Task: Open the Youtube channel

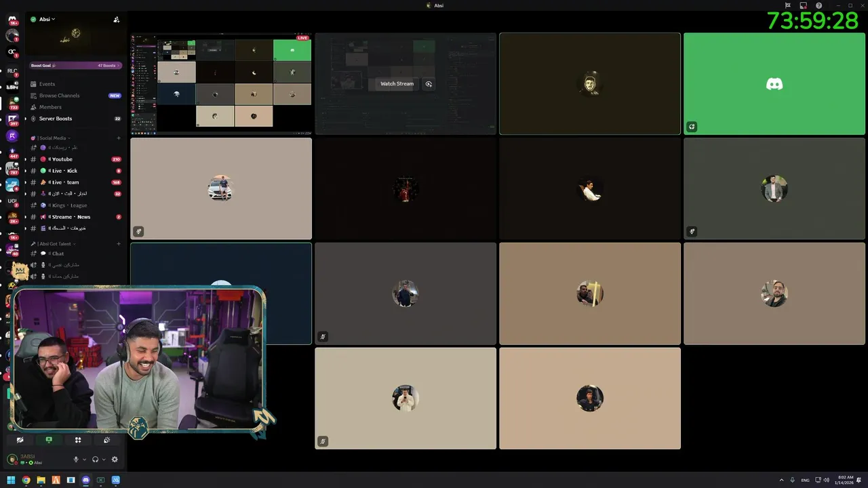Action: tap(75, 159)
